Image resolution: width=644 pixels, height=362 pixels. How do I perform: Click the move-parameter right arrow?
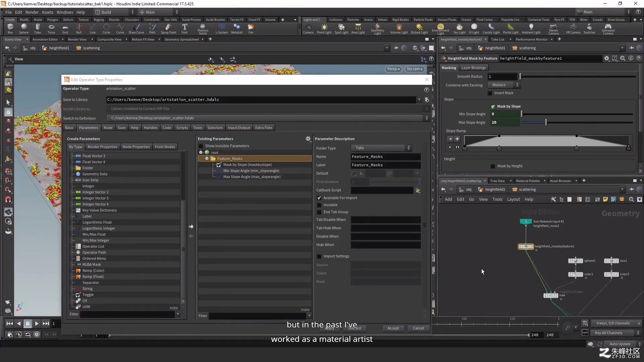coord(191,227)
